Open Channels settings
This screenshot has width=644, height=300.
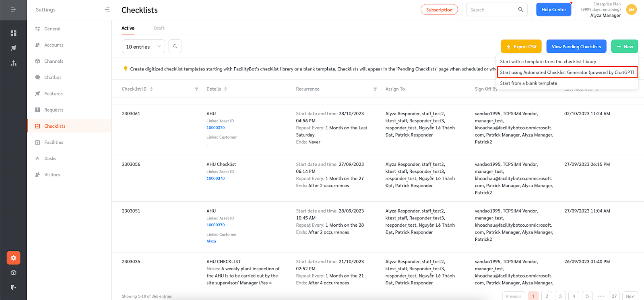[54, 61]
